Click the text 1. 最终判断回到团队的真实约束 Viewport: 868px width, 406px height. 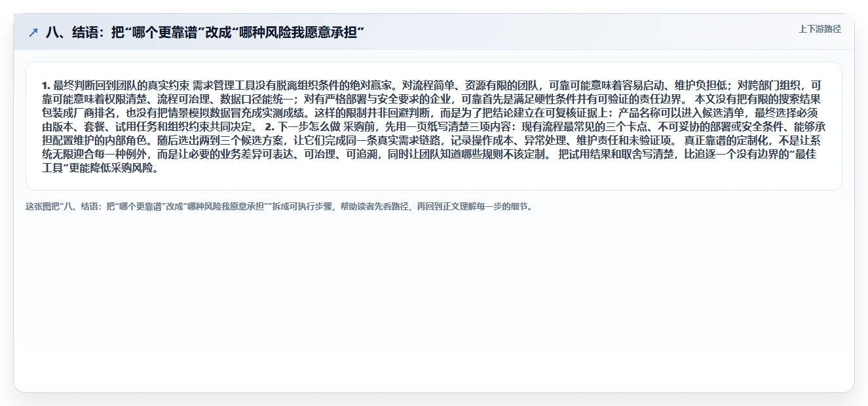115,86
